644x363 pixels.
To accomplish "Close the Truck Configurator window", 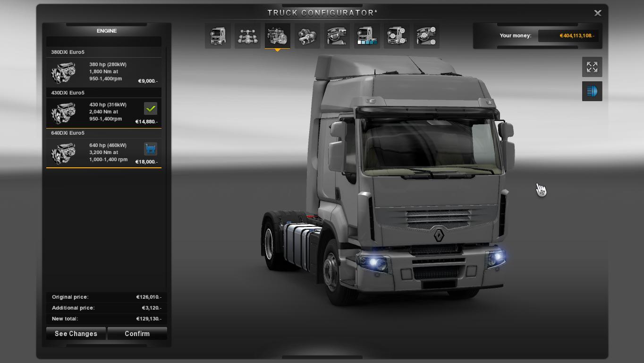I will (597, 13).
